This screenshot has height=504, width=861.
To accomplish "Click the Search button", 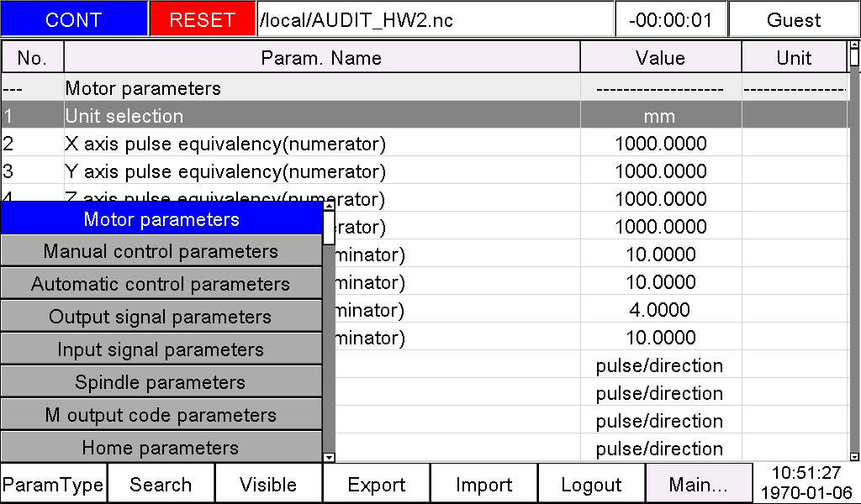I will (161, 484).
